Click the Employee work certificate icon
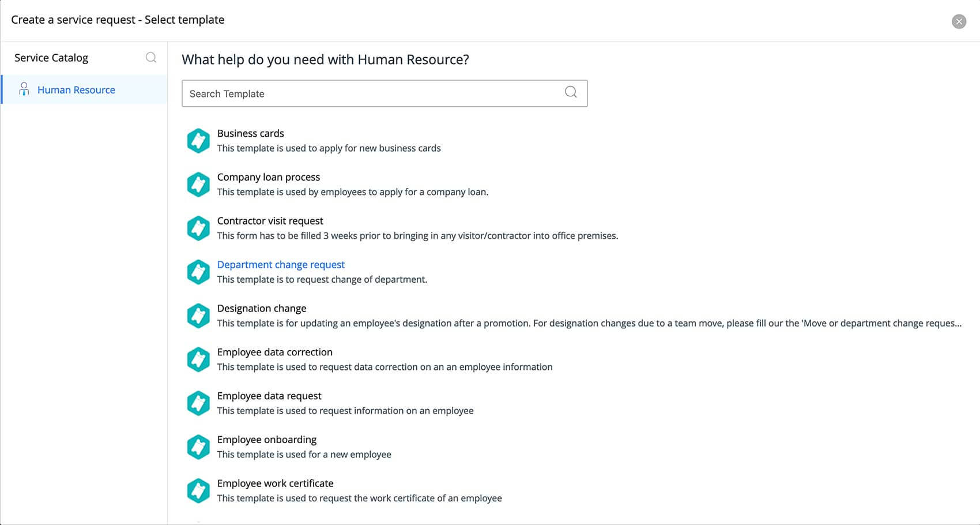This screenshot has height=525, width=980. 198,491
